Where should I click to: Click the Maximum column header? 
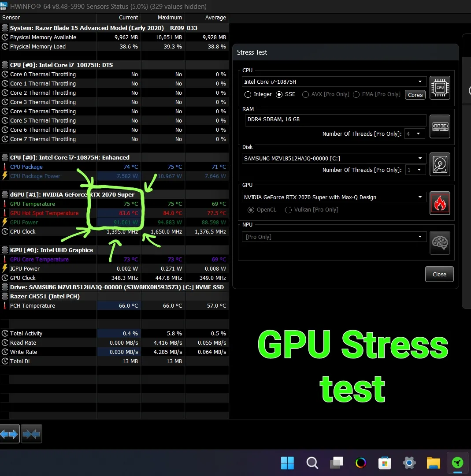[163, 18]
